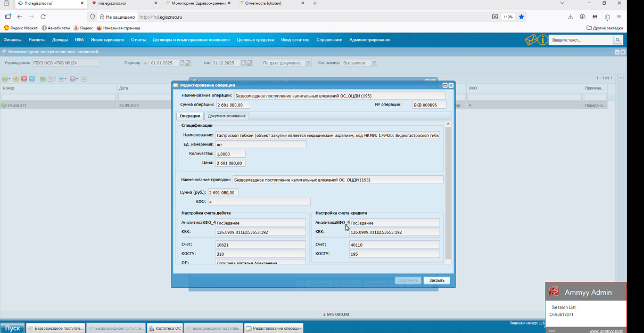Open the Яндекс Маркет bookmark
The height and width of the screenshot is (333, 644).
[21, 28]
